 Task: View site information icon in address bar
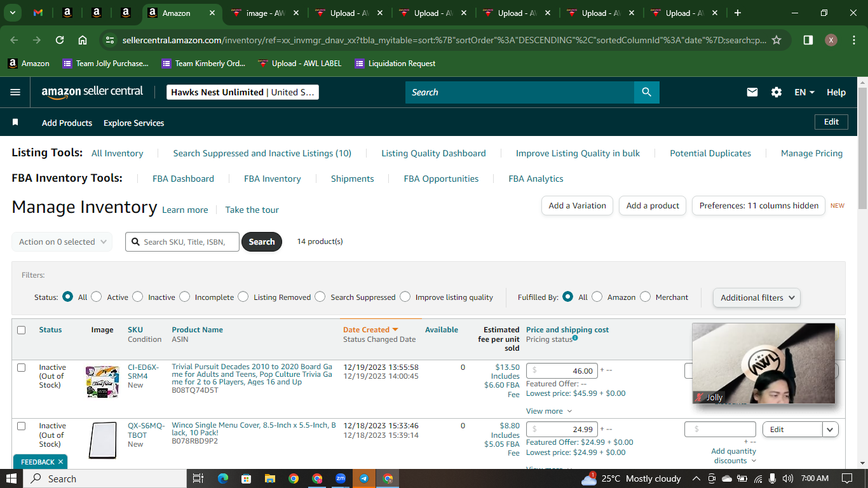click(110, 40)
